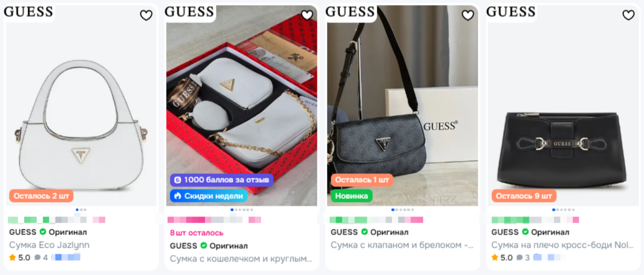Viewport: 644px width, 275px height.
Task: Click the Скидки недели badge
Action: 209,196
